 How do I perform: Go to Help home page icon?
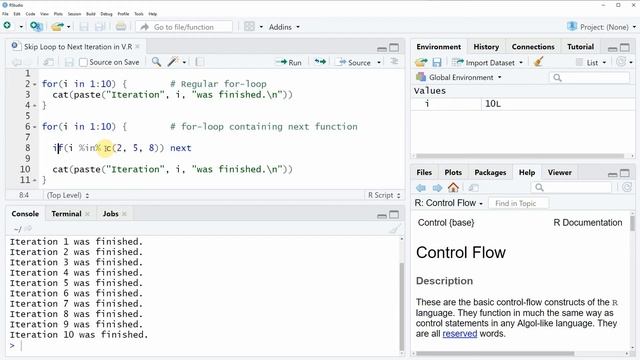coord(453,187)
